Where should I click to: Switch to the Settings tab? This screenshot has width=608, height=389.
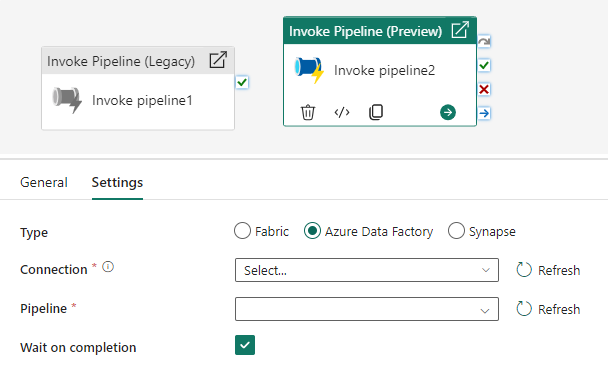tap(117, 182)
